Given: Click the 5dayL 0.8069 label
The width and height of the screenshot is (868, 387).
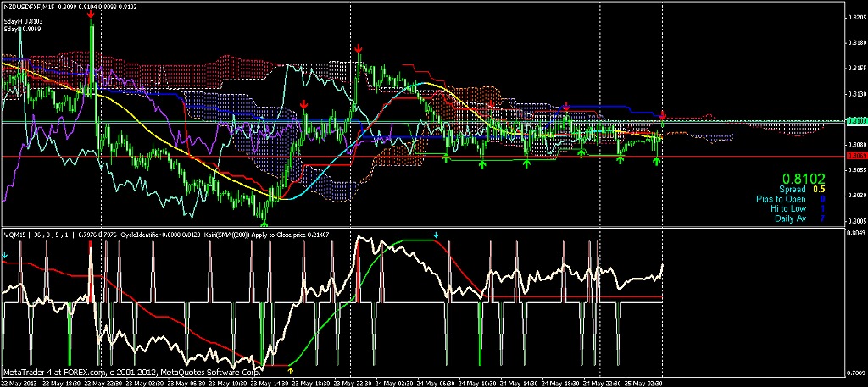Looking at the screenshot, I should pyautogui.click(x=24, y=28).
